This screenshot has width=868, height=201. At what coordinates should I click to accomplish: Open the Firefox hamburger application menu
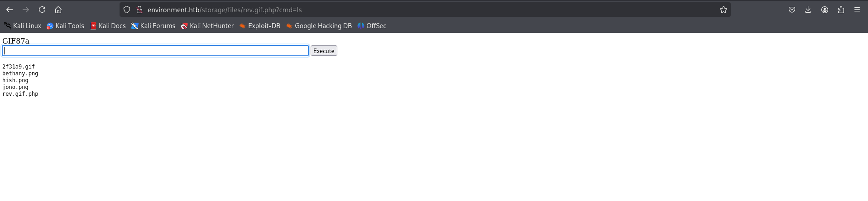click(857, 10)
